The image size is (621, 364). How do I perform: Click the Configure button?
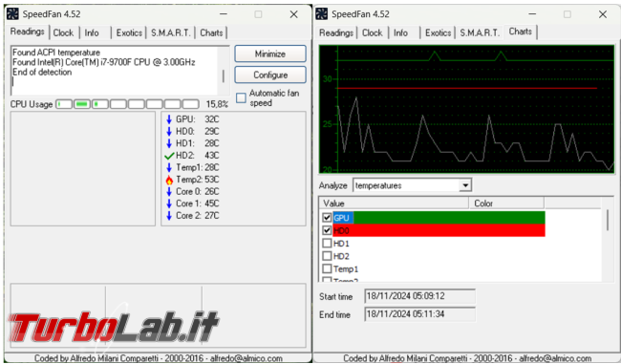coord(270,75)
